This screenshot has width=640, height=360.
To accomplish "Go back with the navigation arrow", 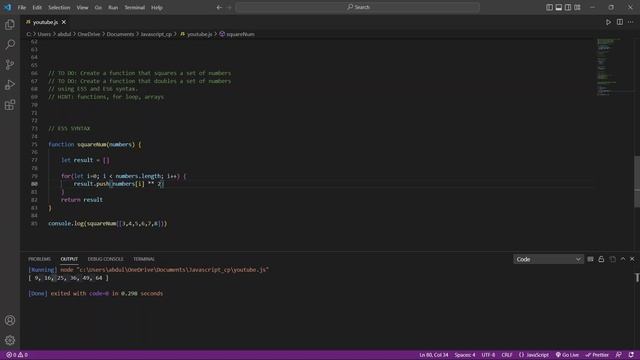I will pyautogui.click(x=219, y=7).
